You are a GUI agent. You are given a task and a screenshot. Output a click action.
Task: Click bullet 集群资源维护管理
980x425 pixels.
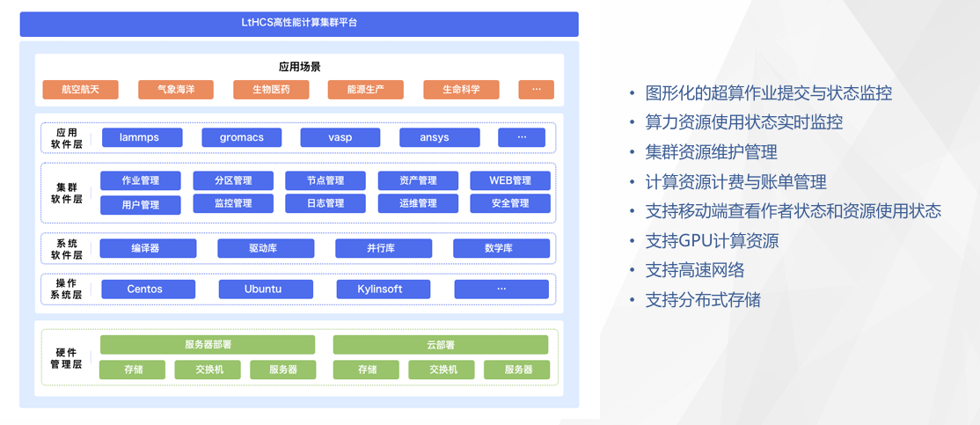point(712,152)
